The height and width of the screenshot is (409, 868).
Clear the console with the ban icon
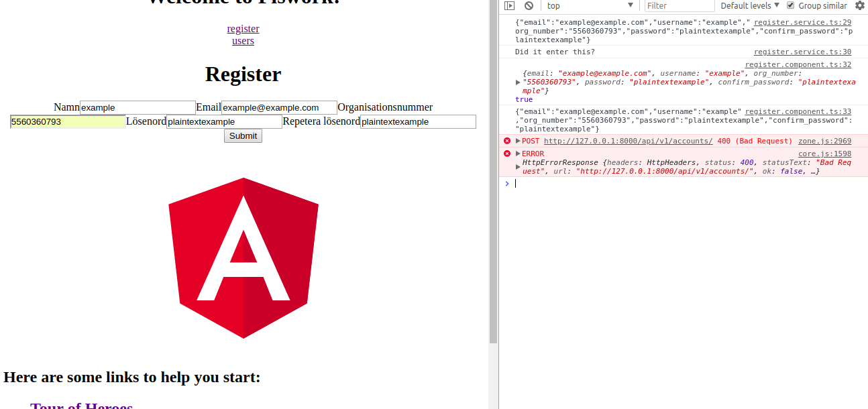tap(529, 5)
